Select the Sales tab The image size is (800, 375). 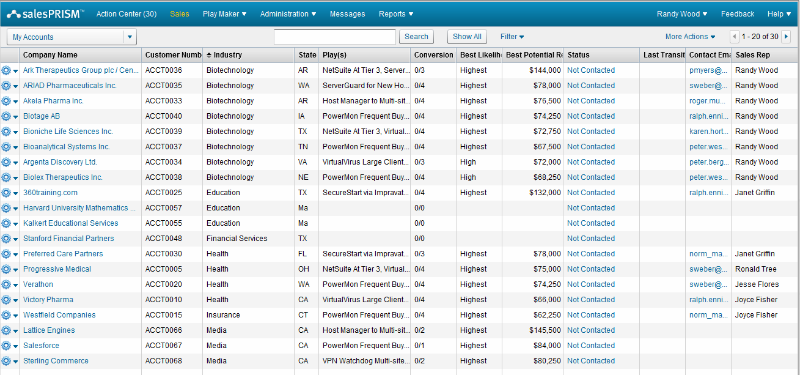(x=180, y=14)
